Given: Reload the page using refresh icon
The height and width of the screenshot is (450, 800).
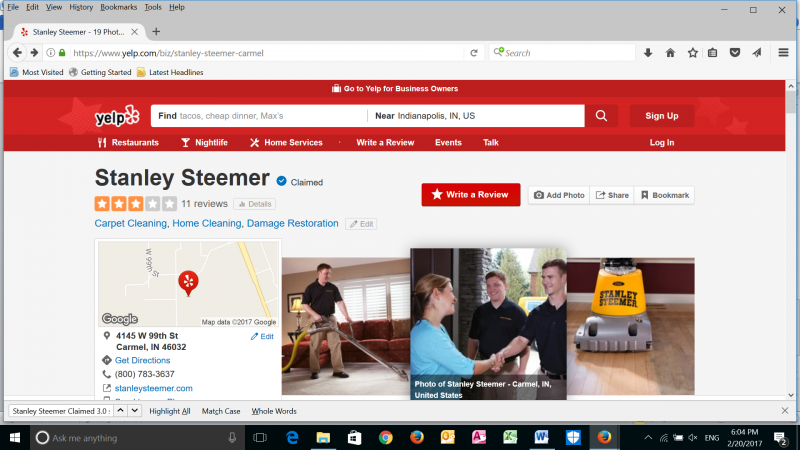Looking at the screenshot, I should (x=473, y=53).
